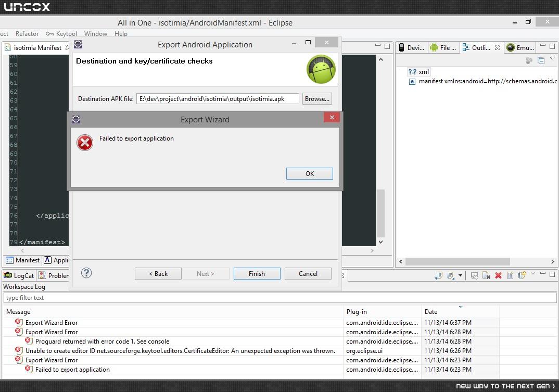
Task: Click the Restore Log icon
Action: pyautogui.click(x=522, y=275)
